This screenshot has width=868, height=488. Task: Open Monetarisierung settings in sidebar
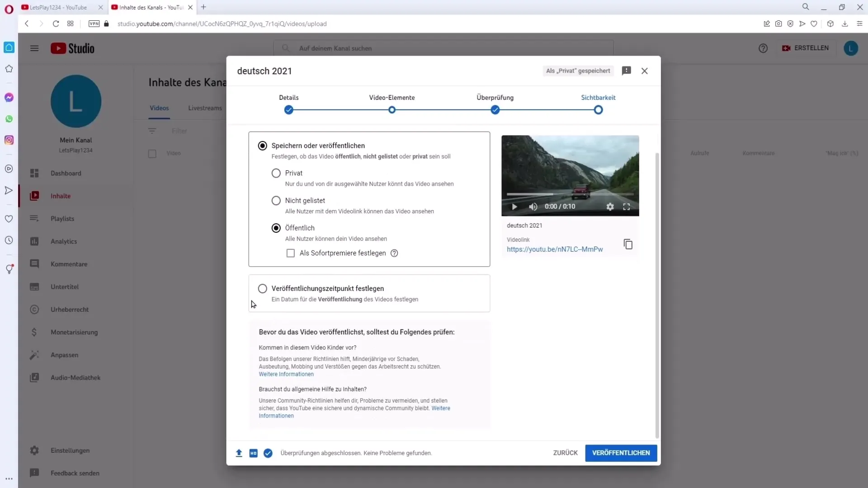click(x=75, y=333)
